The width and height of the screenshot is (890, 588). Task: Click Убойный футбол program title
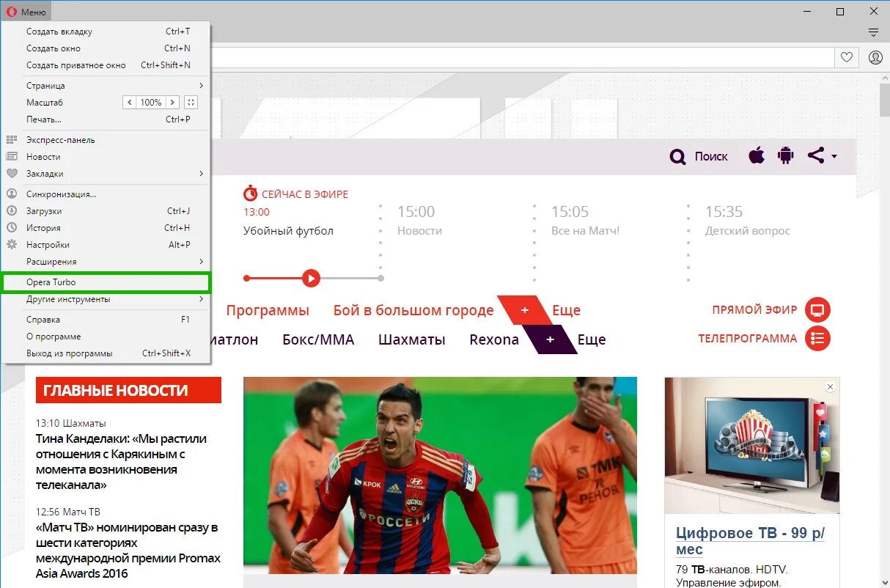[x=288, y=231]
